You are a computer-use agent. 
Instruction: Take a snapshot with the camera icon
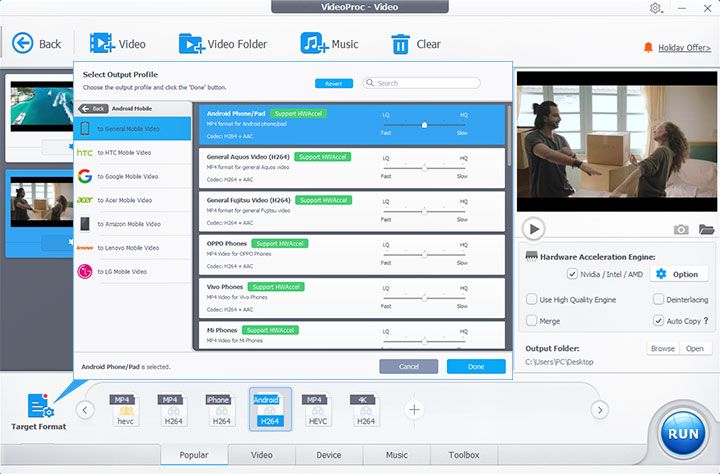pos(681,229)
